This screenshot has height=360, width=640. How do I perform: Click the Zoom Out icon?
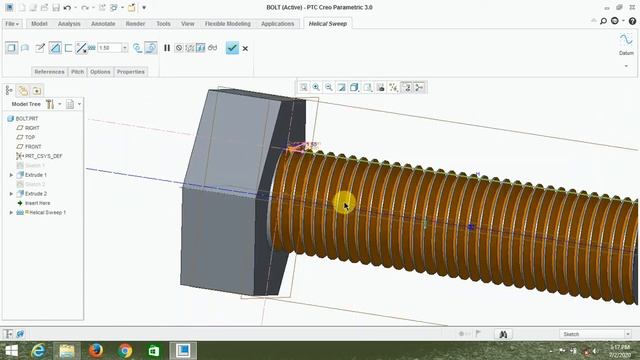pyautogui.click(x=329, y=87)
